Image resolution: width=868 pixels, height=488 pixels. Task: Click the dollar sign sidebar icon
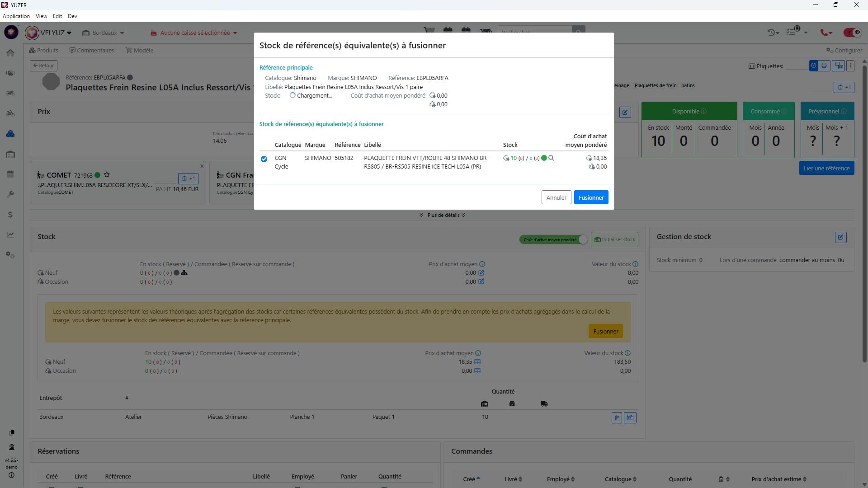(10, 215)
